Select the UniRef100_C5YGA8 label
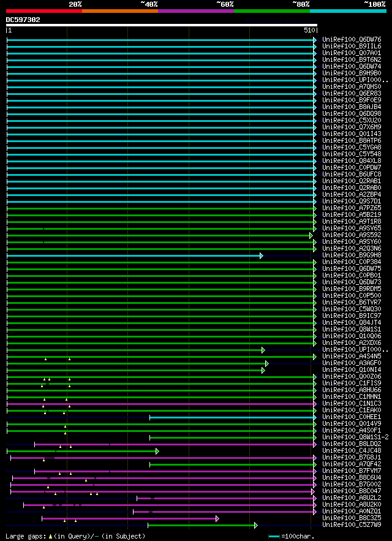 352,148
